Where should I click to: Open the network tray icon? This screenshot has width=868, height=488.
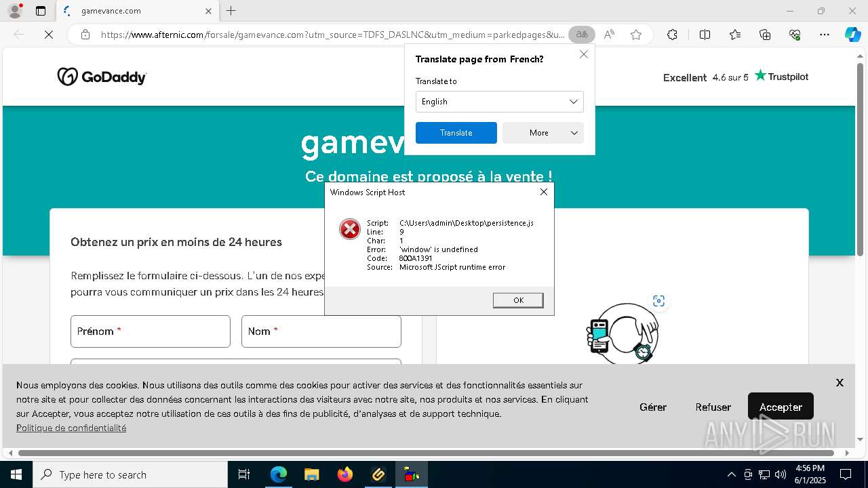click(x=764, y=474)
